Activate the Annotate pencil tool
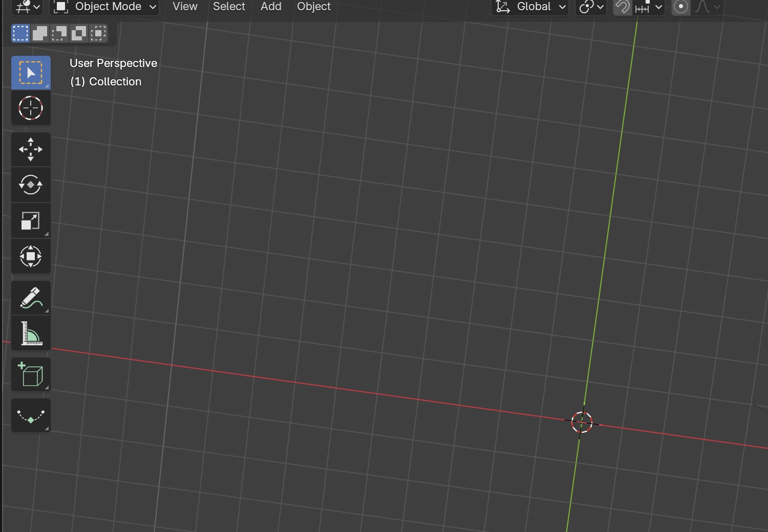This screenshot has width=768, height=532. (x=31, y=298)
